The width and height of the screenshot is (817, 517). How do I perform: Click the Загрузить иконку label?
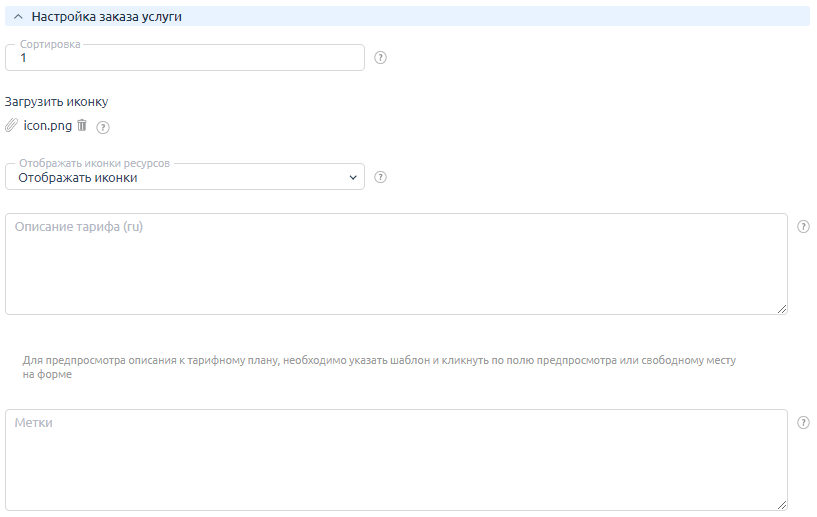56,102
